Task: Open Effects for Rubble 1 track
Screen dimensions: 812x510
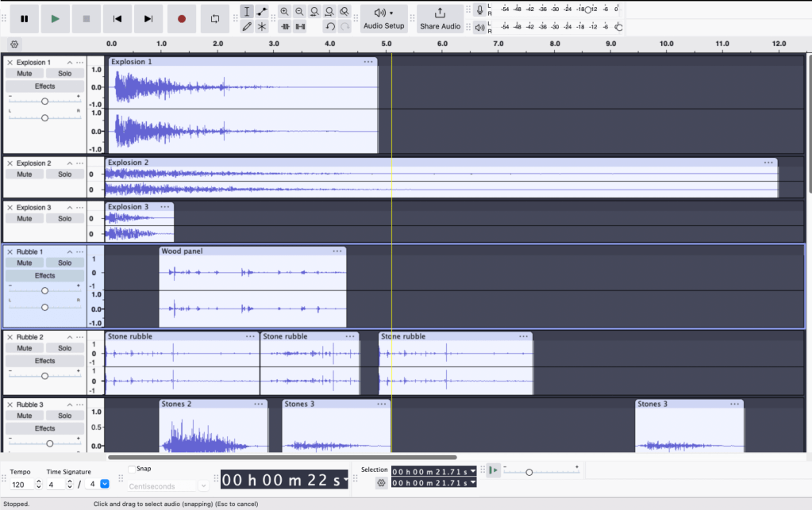Action: click(44, 276)
